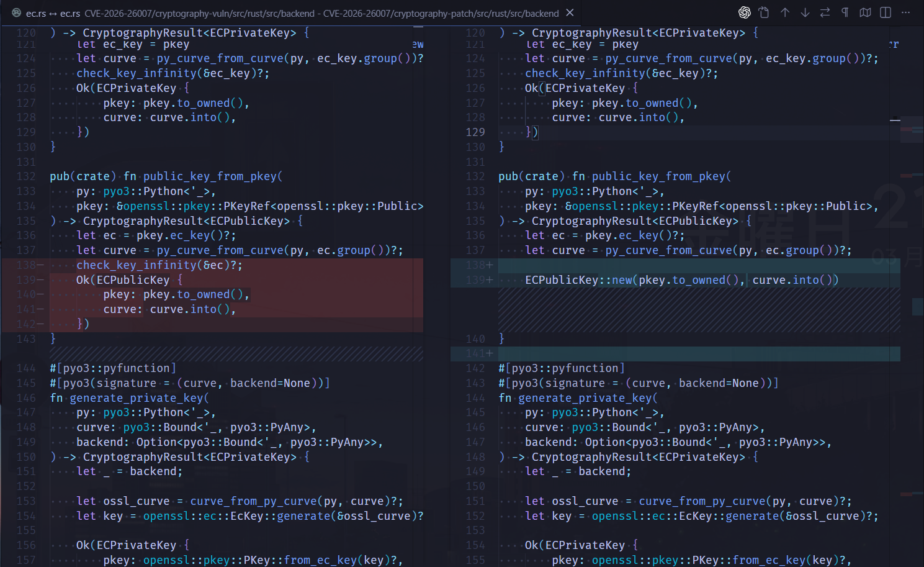
Task: Open ChatGPT extension from the editor toolbar
Action: pyautogui.click(x=745, y=12)
